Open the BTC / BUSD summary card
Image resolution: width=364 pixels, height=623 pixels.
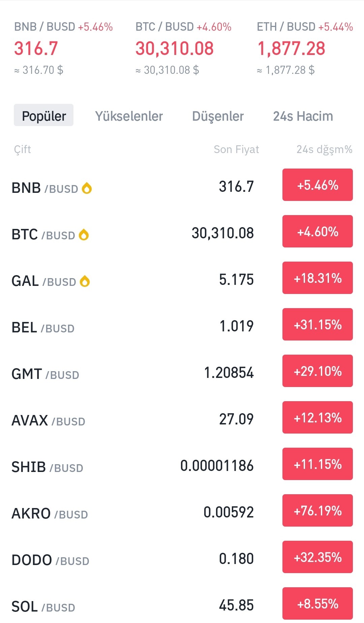183,48
